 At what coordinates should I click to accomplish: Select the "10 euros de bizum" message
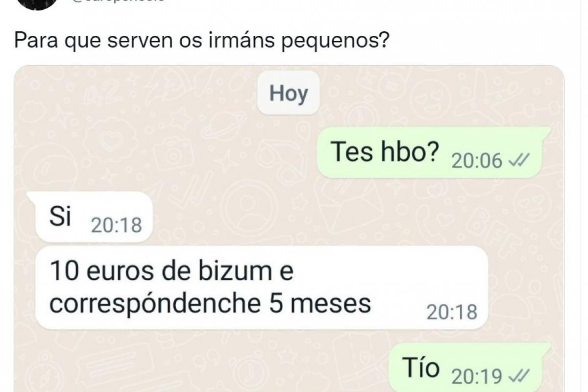pyautogui.click(x=262, y=288)
